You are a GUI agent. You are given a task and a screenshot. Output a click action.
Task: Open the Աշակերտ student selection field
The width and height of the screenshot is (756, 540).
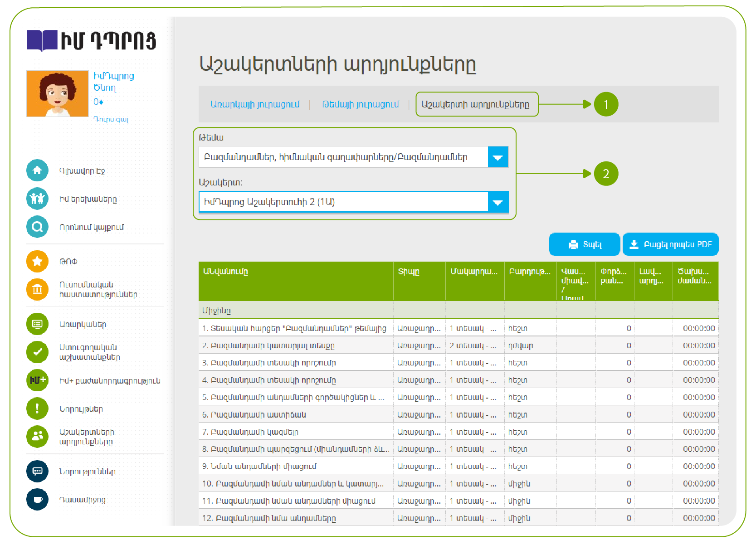coord(343,202)
